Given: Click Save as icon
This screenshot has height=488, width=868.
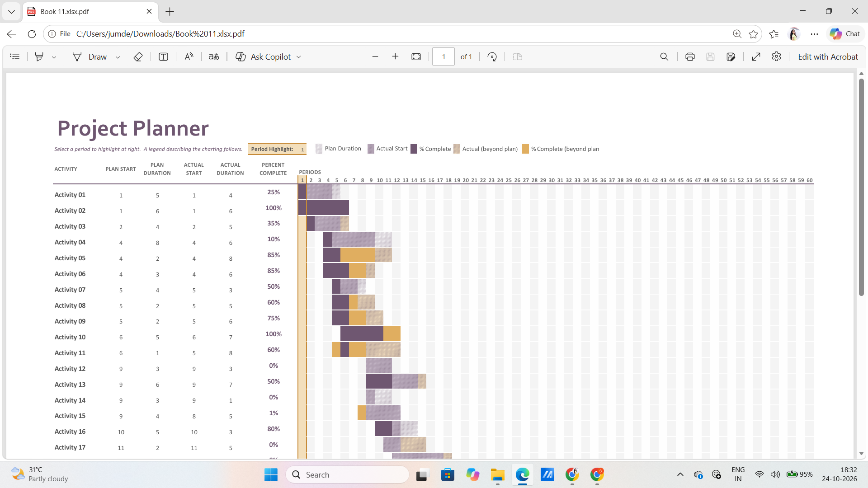Looking at the screenshot, I should (x=731, y=56).
